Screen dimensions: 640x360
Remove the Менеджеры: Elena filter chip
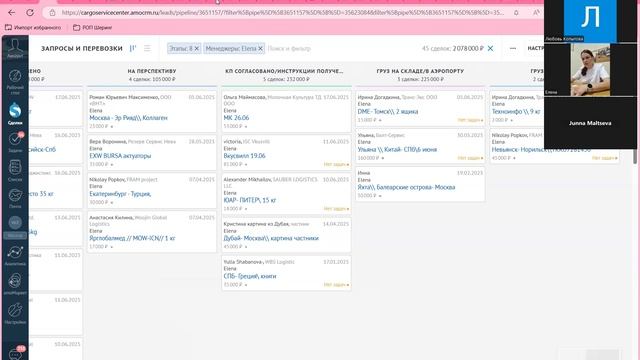point(260,48)
